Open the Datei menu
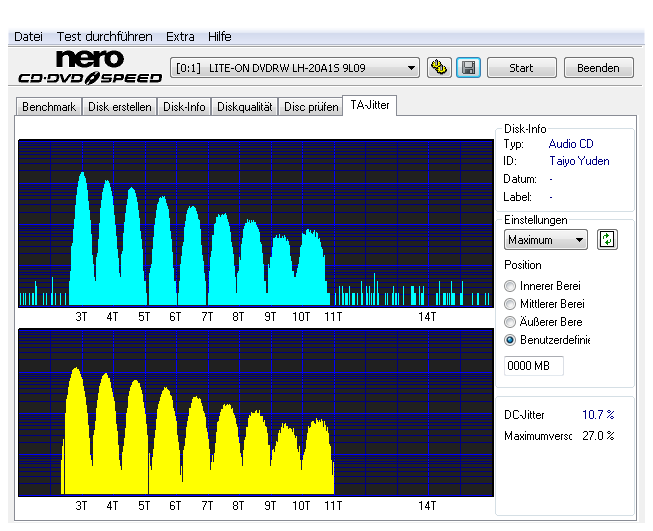The height and width of the screenshot is (531, 653). pos(28,37)
